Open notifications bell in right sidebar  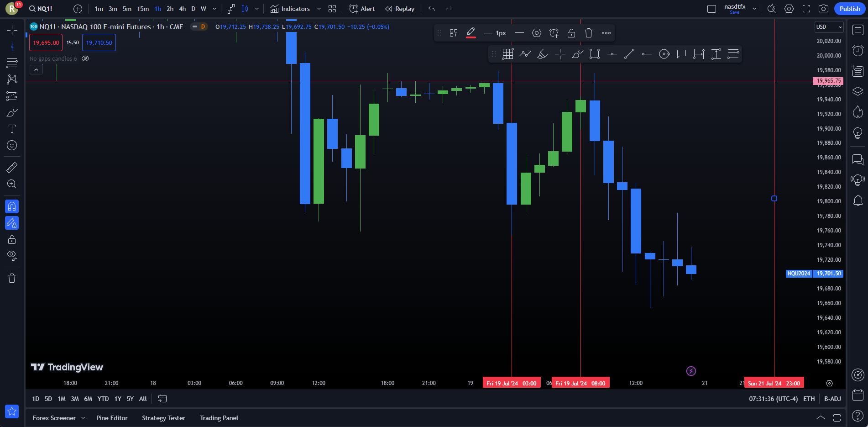click(858, 200)
